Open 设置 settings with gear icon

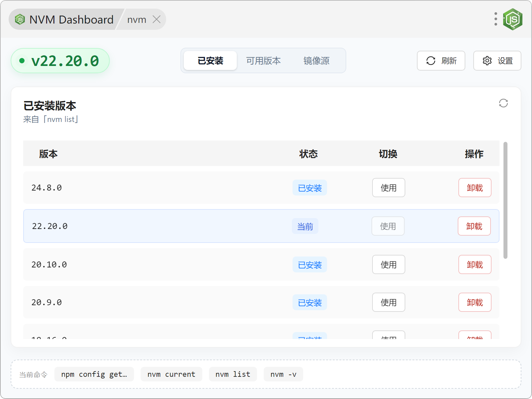coord(497,61)
